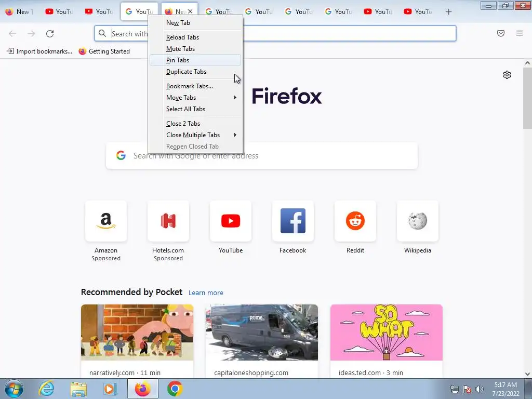Open Getting Started bookmark

(x=104, y=51)
